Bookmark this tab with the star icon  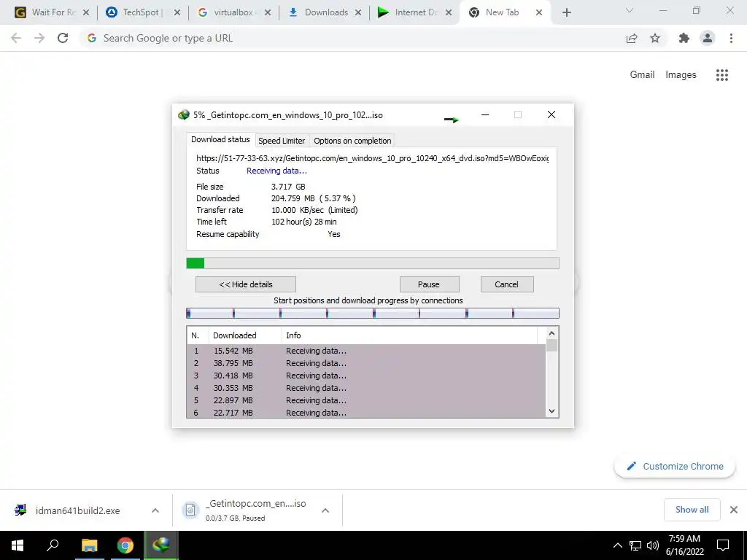[655, 38]
